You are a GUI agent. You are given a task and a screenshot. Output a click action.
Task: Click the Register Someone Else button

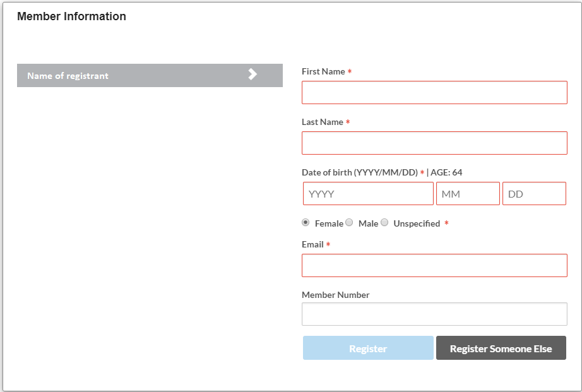pyautogui.click(x=501, y=348)
